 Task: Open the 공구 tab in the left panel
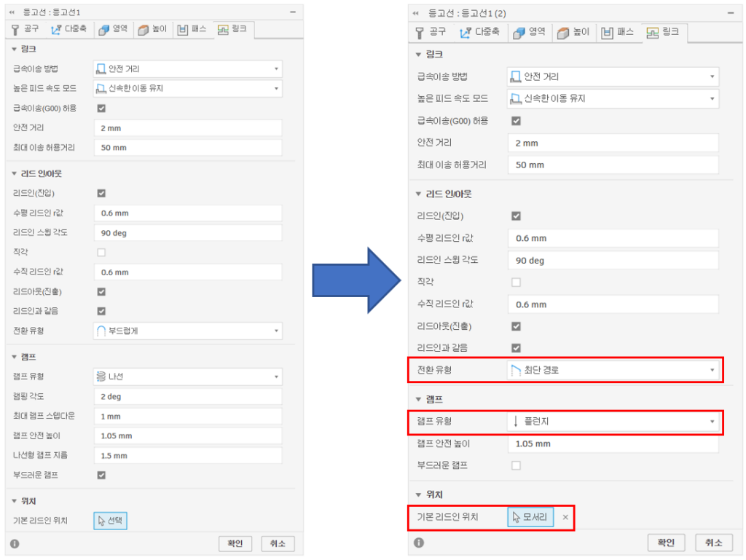tap(25, 30)
